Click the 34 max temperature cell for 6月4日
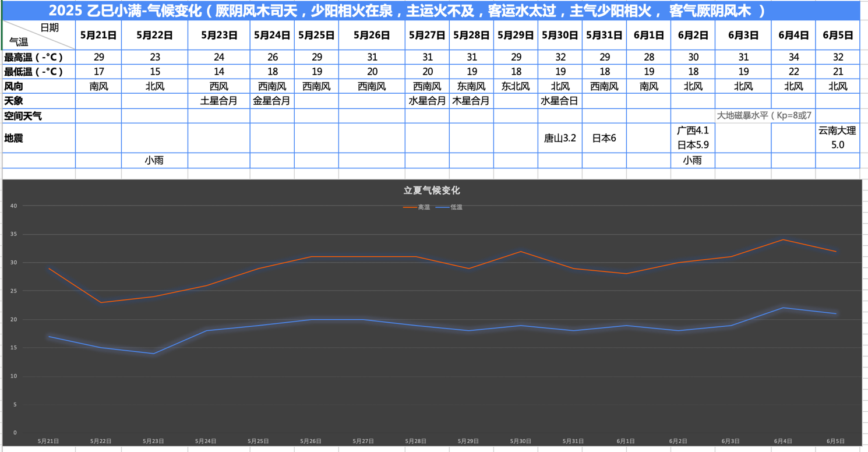Screen dimensions: 868x452 click(793, 57)
